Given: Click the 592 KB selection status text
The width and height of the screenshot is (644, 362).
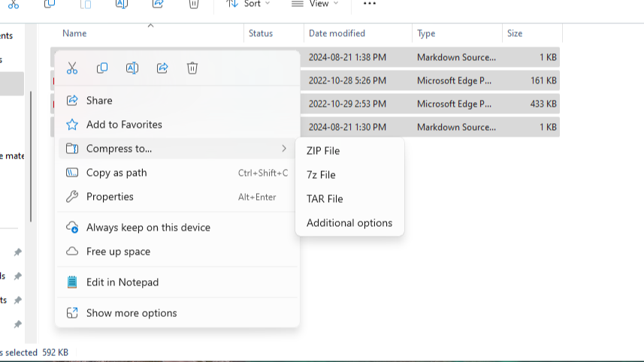Looking at the screenshot, I should click(55, 352).
